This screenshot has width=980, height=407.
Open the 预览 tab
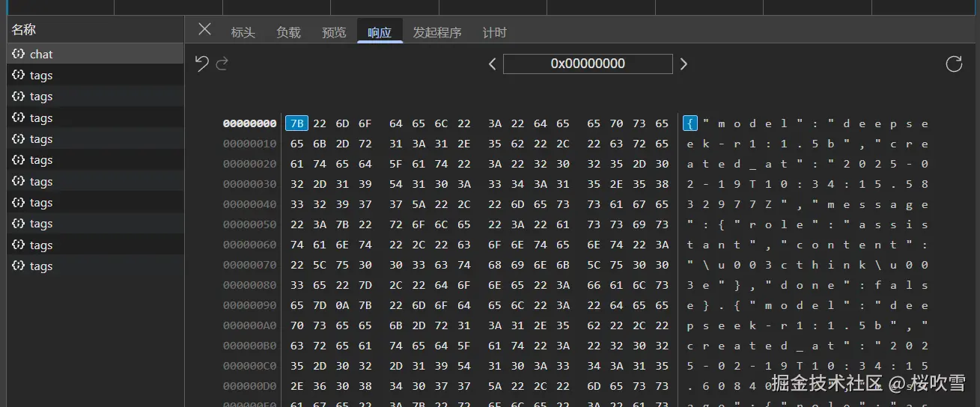[x=334, y=33]
